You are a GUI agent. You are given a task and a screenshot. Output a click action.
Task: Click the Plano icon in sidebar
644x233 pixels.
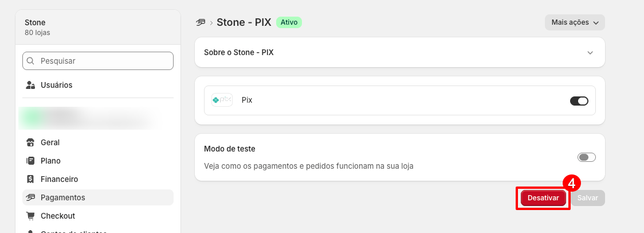pos(30,161)
